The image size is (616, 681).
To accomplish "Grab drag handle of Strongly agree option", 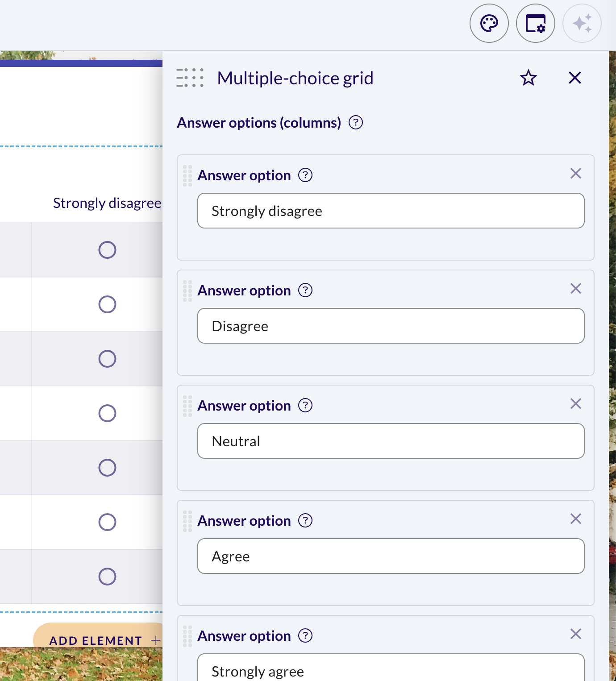I will [x=187, y=636].
